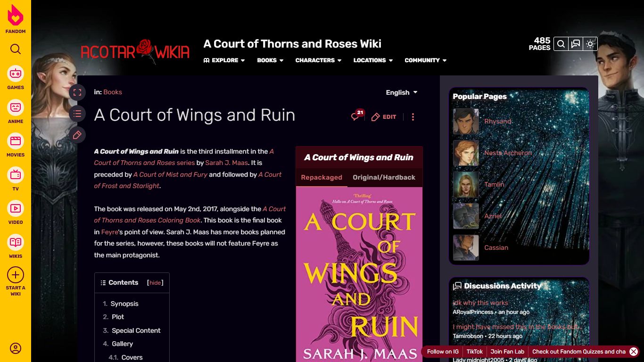Open the header discussions icon
This screenshot has width=644, height=362.
[x=576, y=44]
